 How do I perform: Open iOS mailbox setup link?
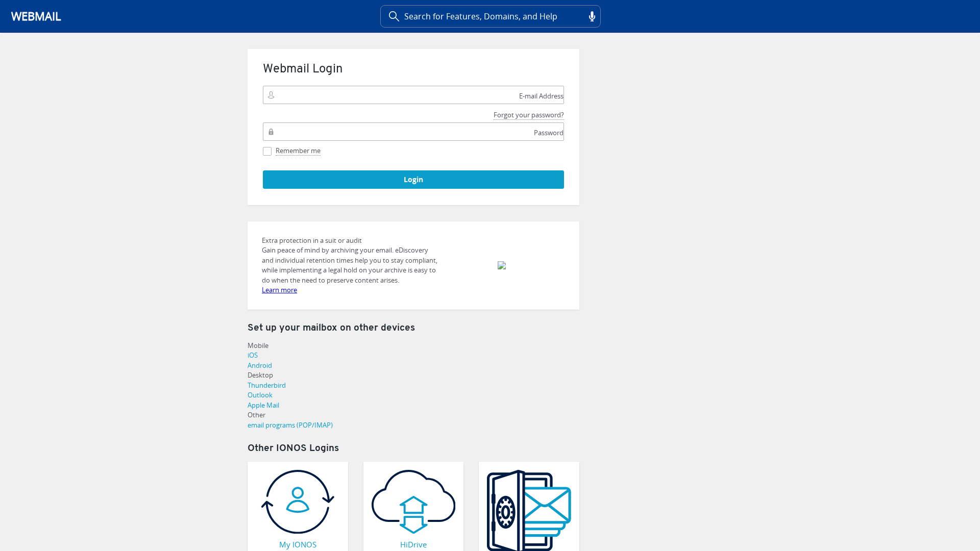click(x=253, y=355)
